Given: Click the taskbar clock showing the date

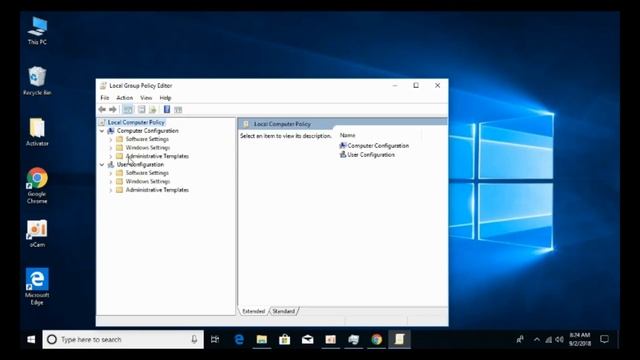Looking at the screenshot, I should [580, 339].
